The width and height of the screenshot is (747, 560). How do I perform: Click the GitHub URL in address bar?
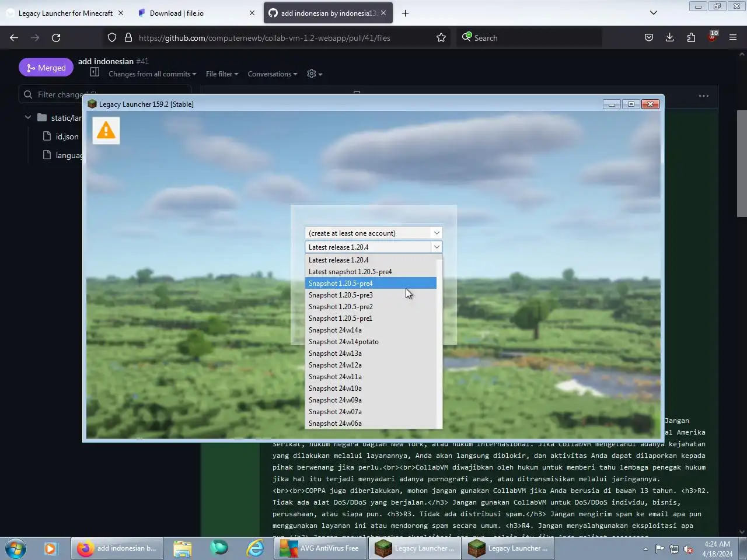(x=264, y=38)
